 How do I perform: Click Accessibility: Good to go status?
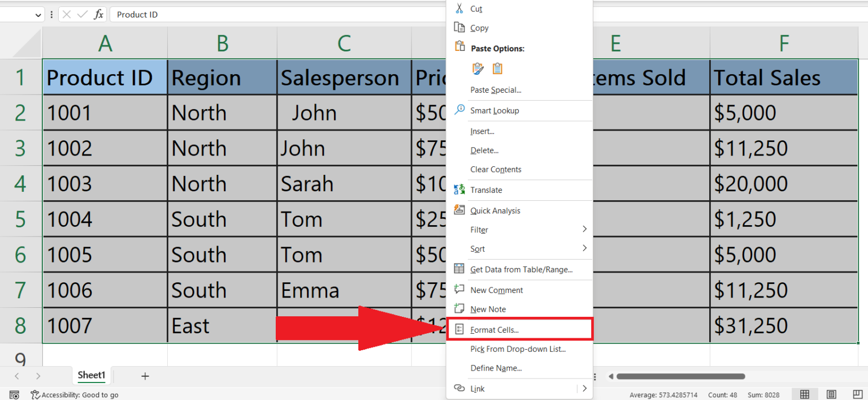(75, 395)
